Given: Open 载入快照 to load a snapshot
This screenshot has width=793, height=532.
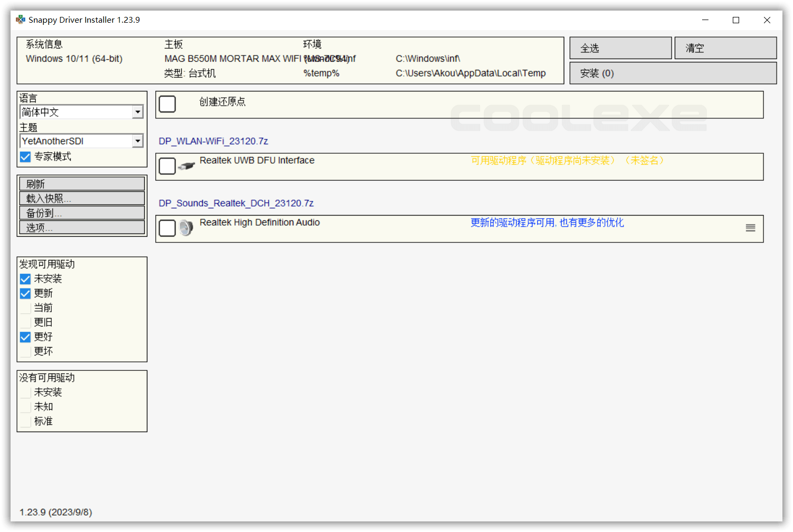Looking at the screenshot, I should coord(81,198).
